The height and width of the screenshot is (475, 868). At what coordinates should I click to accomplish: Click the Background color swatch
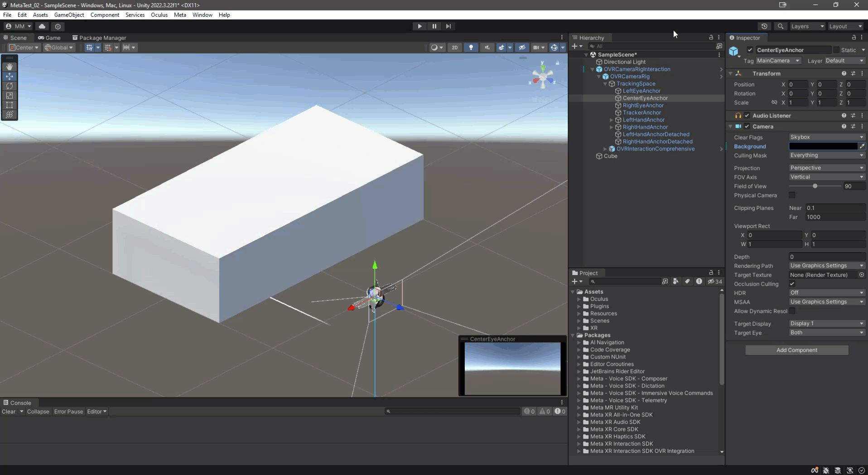(823, 146)
